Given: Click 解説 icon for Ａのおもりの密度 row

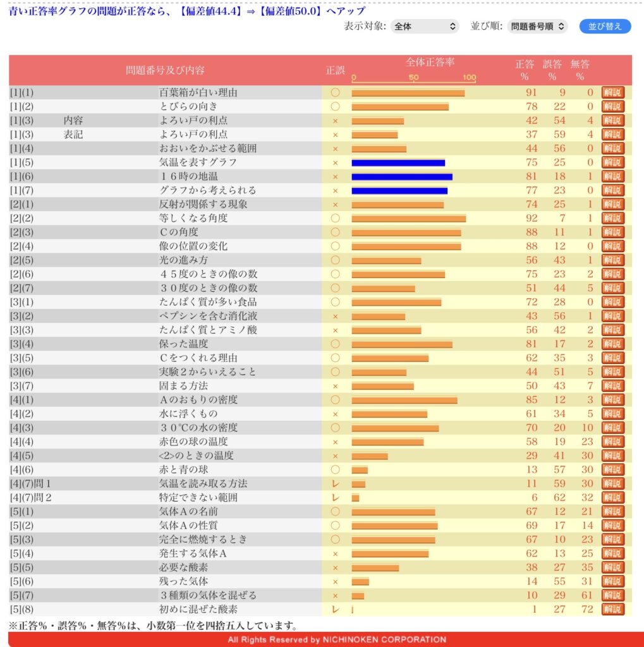Looking at the screenshot, I should 612,400.
